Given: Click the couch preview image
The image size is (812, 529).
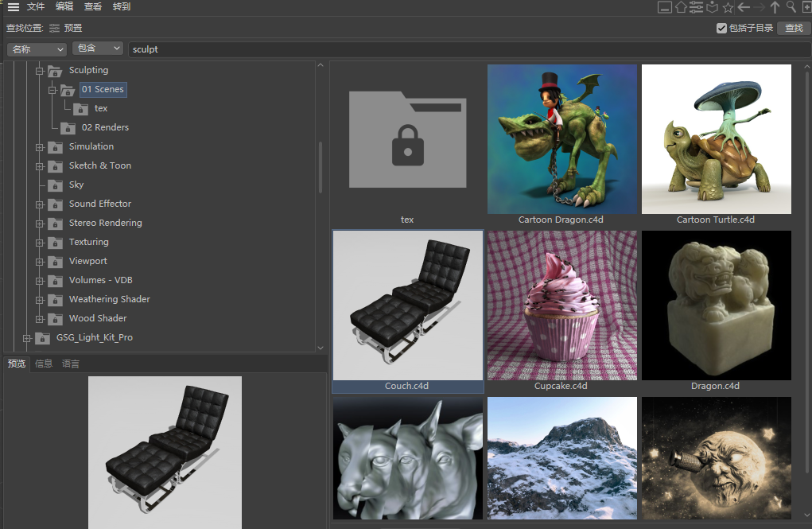Looking at the screenshot, I should tap(165, 453).
